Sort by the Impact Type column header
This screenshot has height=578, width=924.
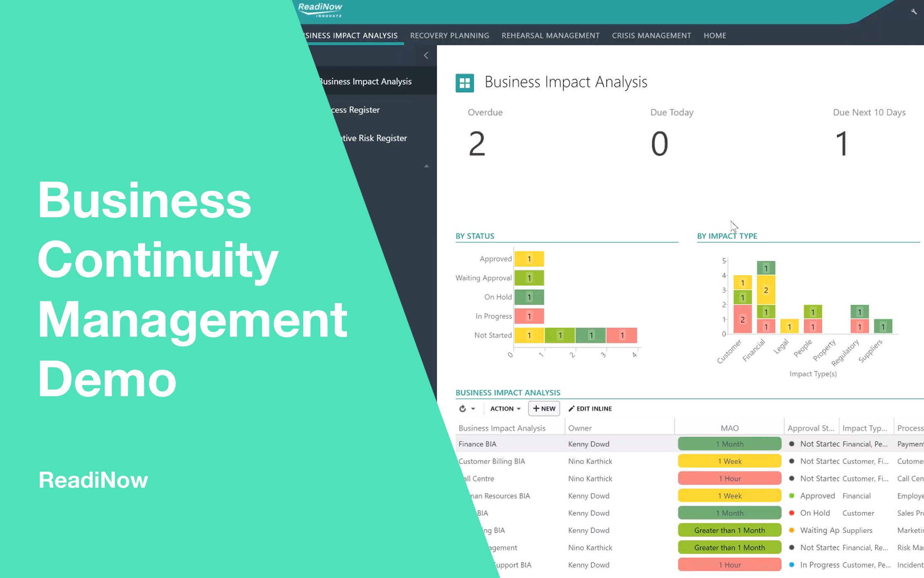(x=865, y=428)
